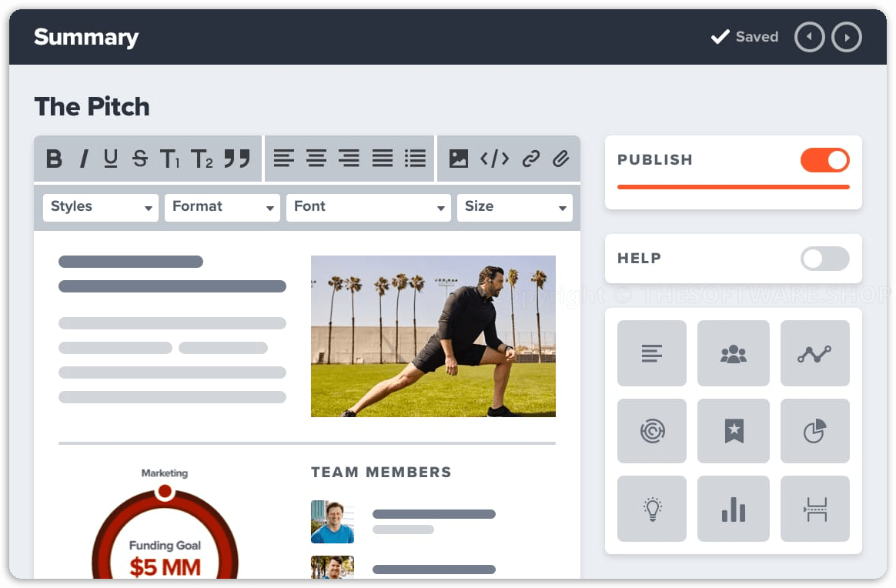Open the code view icon
Viewport: 896px width, 588px height.
point(494,159)
